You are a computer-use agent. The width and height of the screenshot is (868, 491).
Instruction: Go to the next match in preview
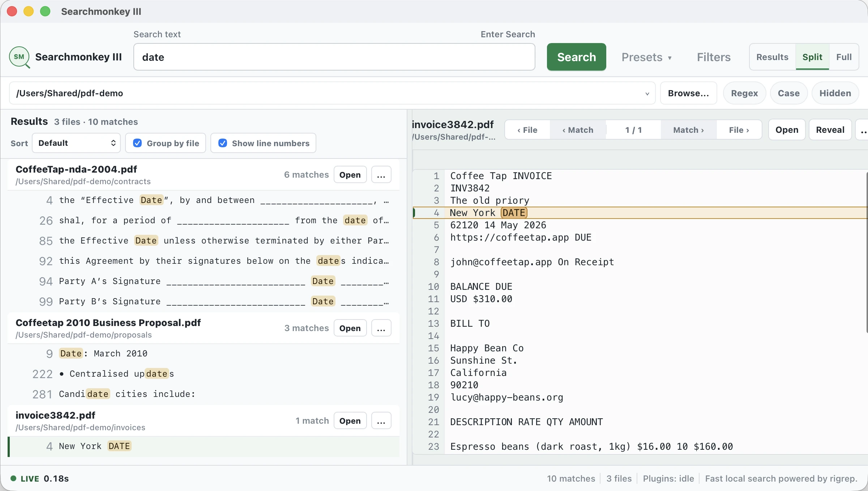(x=688, y=130)
